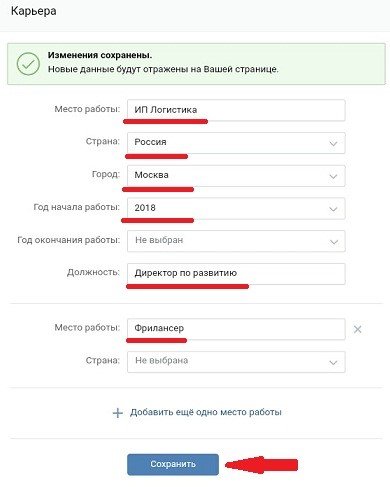Click Добавить ещё одно место работы link
The image size is (390, 487).
click(206, 412)
